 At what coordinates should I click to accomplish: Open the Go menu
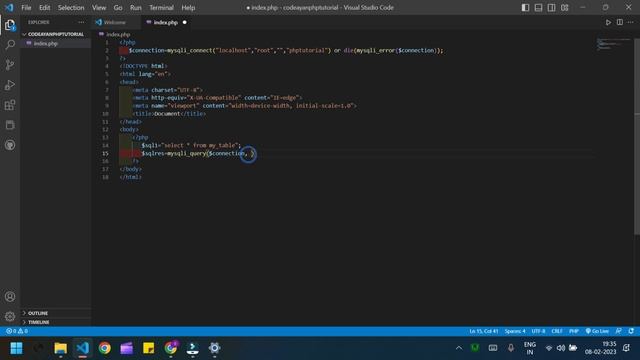click(x=118, y=8)
